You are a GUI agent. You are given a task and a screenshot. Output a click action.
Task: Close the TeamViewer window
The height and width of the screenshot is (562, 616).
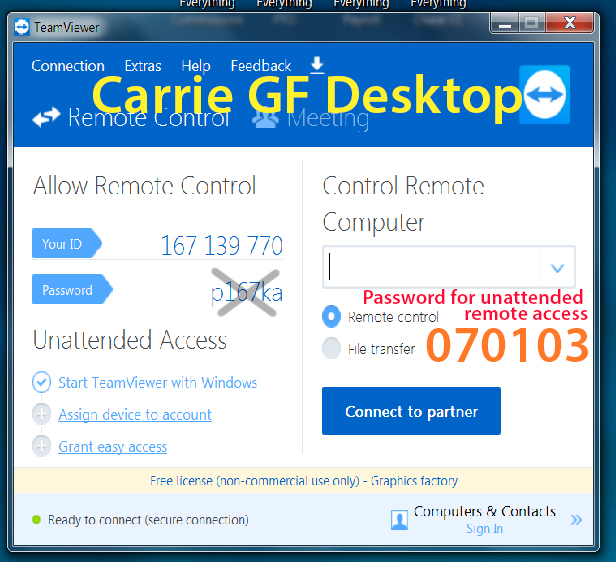coord(569,23)
